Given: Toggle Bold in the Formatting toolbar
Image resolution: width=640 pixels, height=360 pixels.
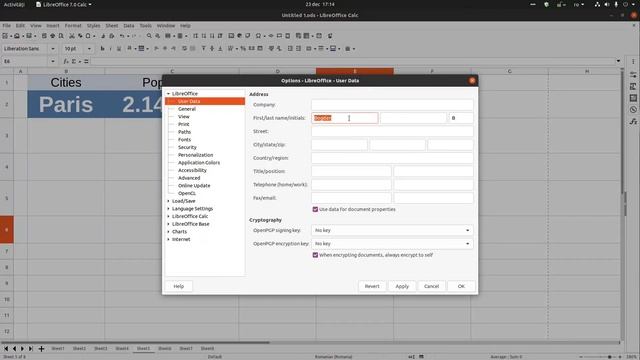Looking at the screenshot, I should pyautogui.click(x=102, y=49).
